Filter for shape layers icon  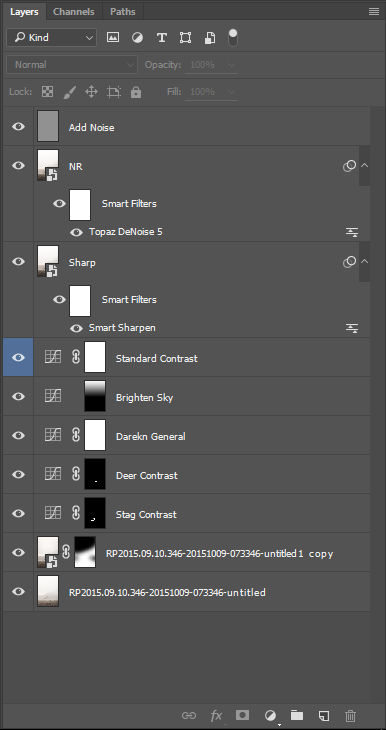click(185, 38)
